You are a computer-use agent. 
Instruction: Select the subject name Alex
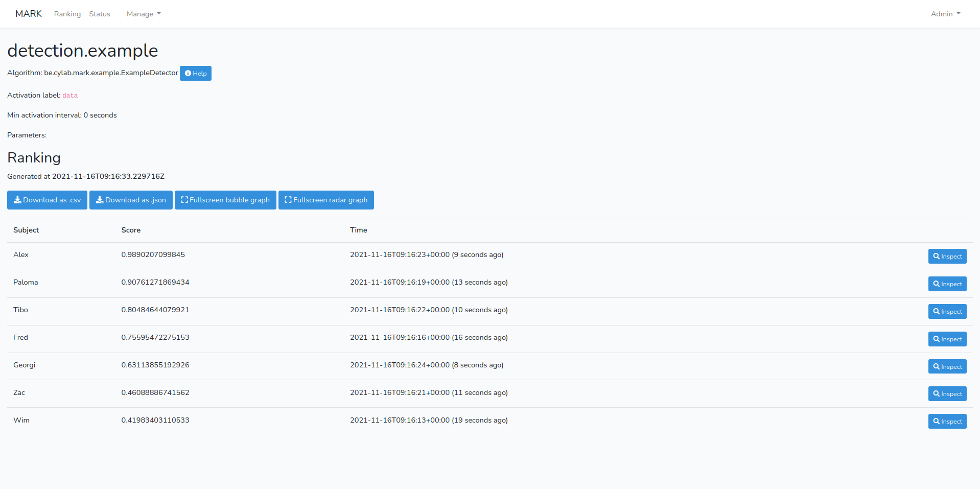tap(21, 254)
